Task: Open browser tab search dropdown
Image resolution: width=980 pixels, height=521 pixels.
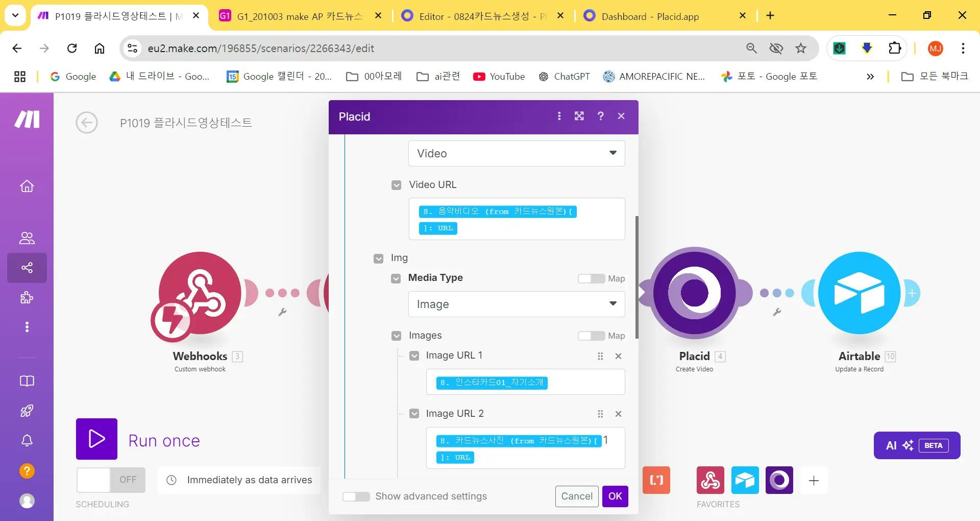Action: (x=15, y=15)
